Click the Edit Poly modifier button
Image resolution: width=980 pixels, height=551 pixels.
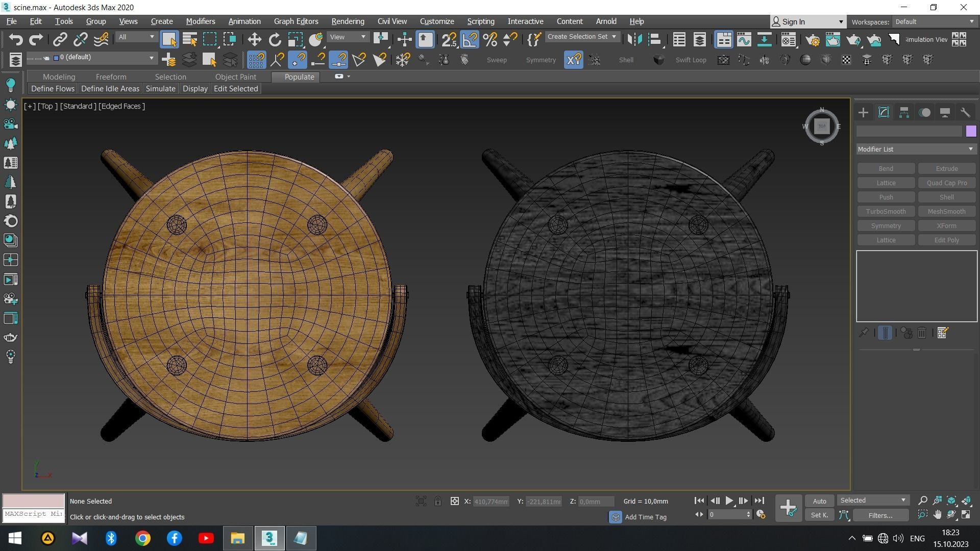(946, 240)
